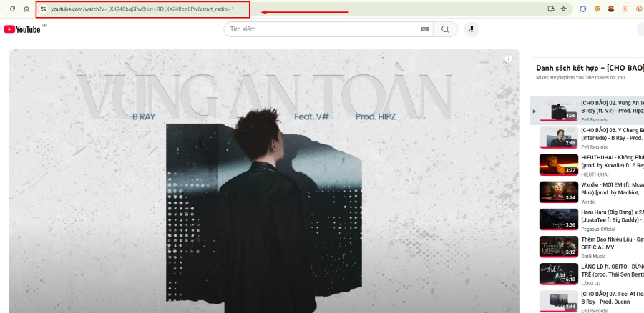This screenshot has width=644, height=313.
Task: Click the DatG Music channel name
Action: 593,257
